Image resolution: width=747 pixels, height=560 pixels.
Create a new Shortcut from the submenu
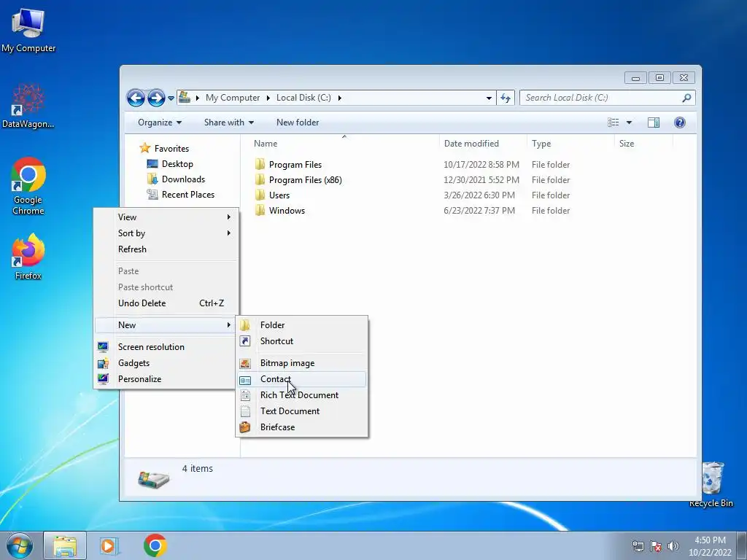(x=302, y=341)
